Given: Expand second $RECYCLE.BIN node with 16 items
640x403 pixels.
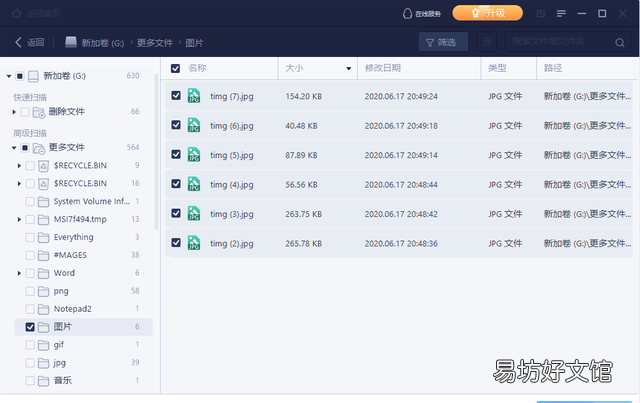Looking at the screenshot, I should pos(19,184).
